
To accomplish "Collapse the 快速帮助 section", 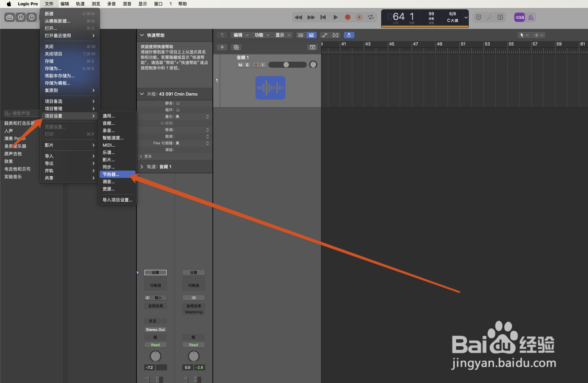I will [142, 35].
